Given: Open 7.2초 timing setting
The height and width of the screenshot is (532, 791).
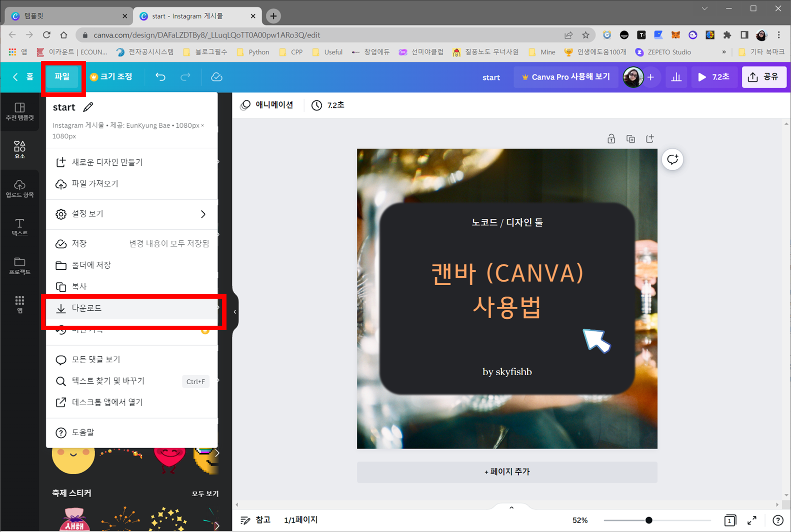Looking at the screenshot, I should coord(328,105).
